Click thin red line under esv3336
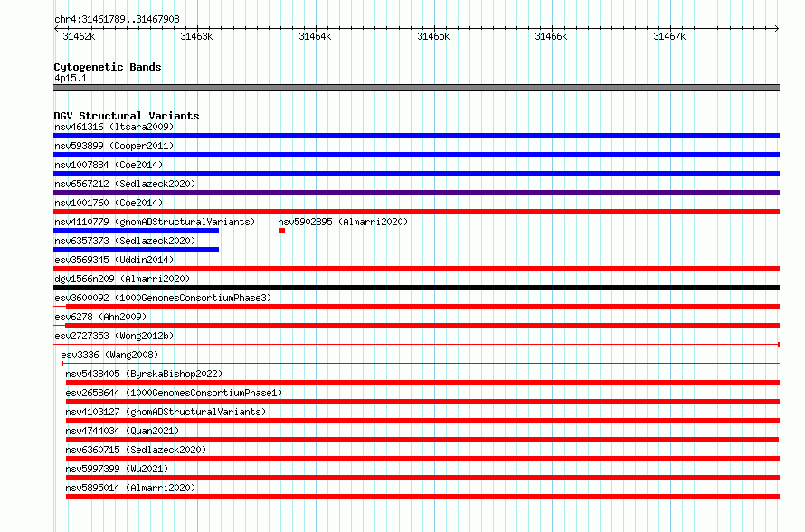The height and width of the screenshot is (532, 805). pos(421,364)
